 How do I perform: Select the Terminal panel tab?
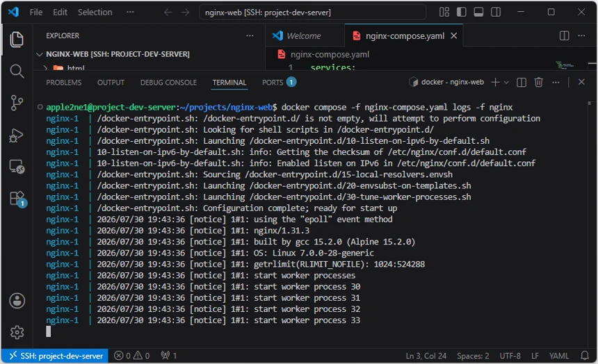pos(229,83)
